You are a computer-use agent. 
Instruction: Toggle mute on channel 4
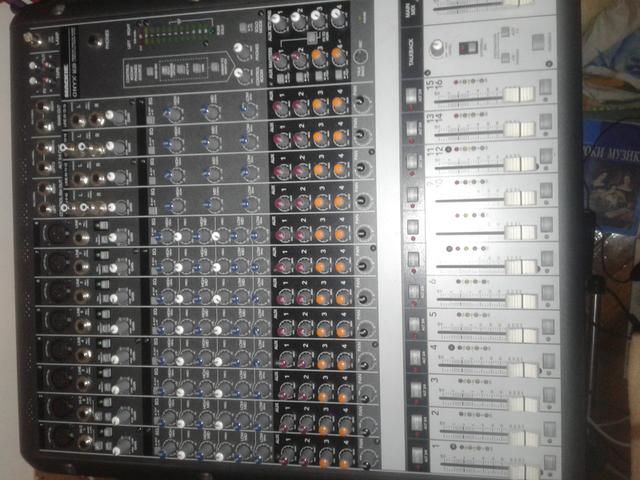pyautogui.click(x=413, y=357)
